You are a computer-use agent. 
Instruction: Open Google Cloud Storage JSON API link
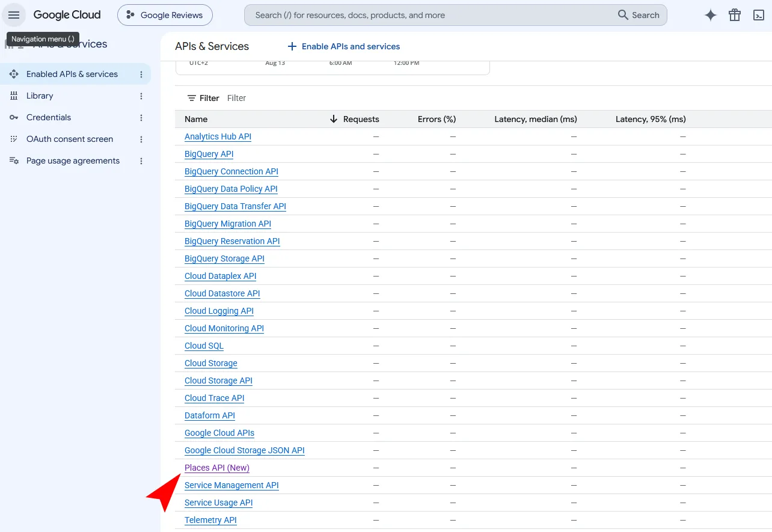click(245, 451)
